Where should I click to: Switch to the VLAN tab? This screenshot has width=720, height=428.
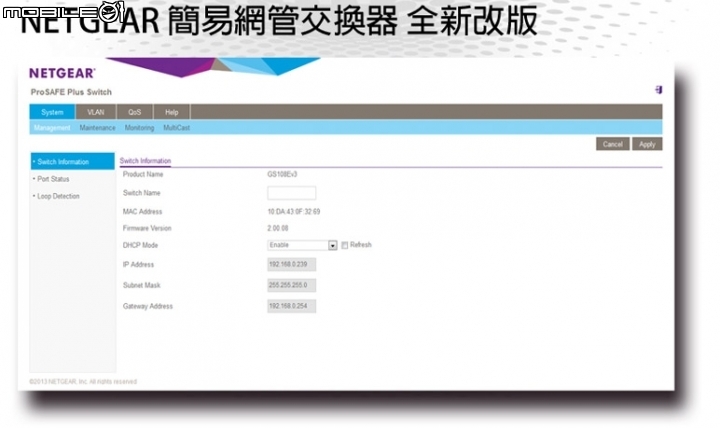coord(96,112)
